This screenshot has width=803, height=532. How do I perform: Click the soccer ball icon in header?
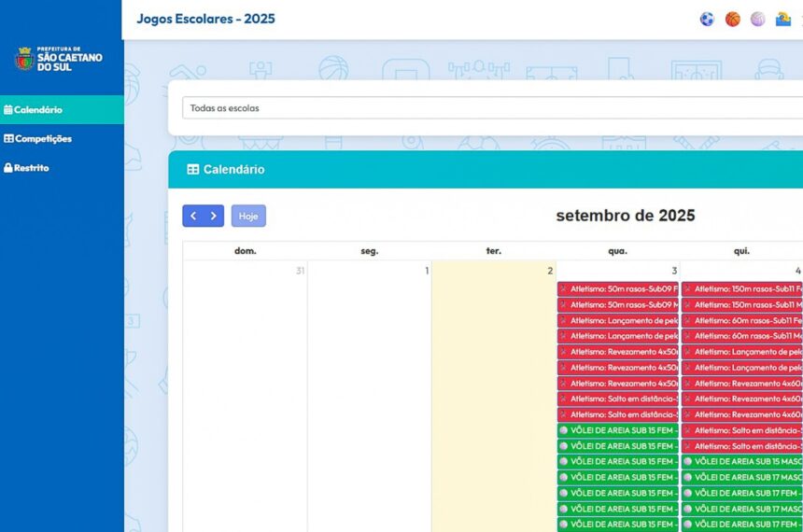(707, 19)
